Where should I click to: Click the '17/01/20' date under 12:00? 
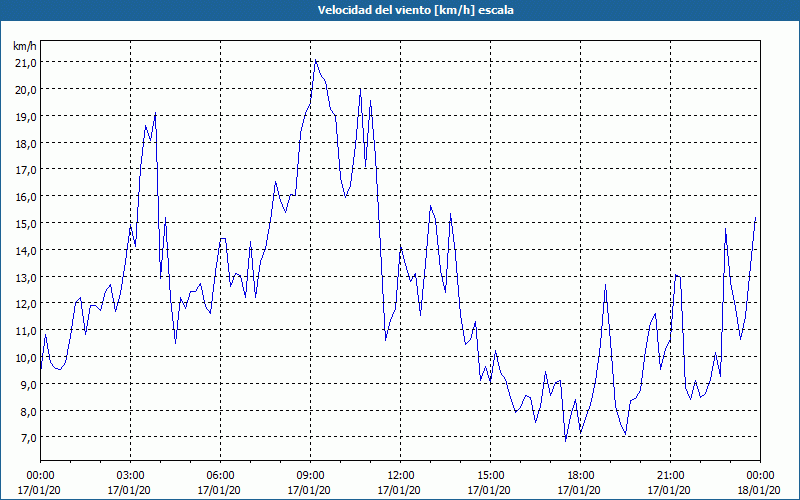click(x=400, y=490)
